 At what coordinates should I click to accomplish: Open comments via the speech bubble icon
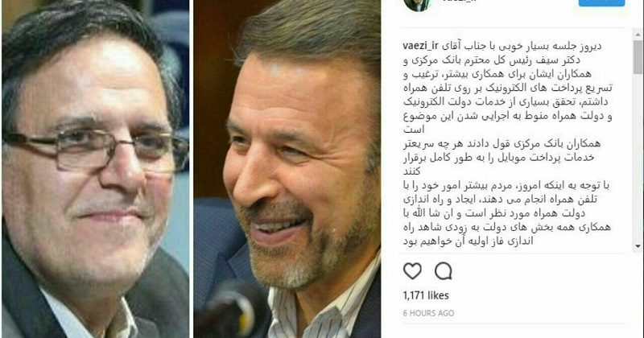pos(444,271)
